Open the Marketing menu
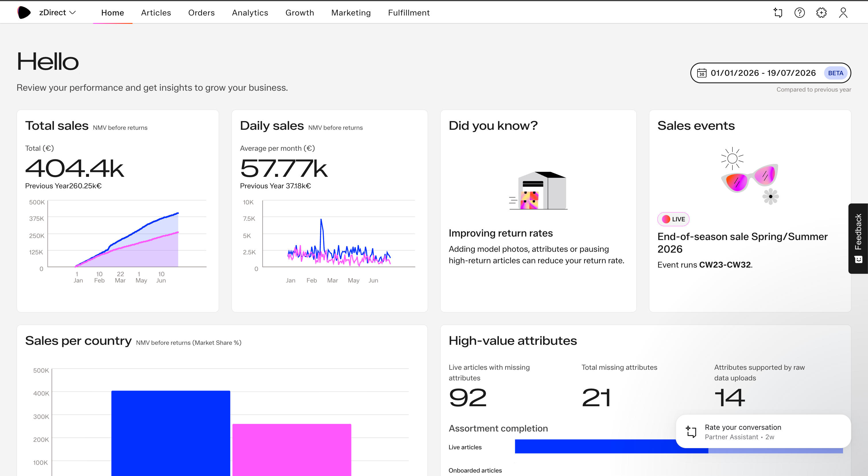 [351, 12]
